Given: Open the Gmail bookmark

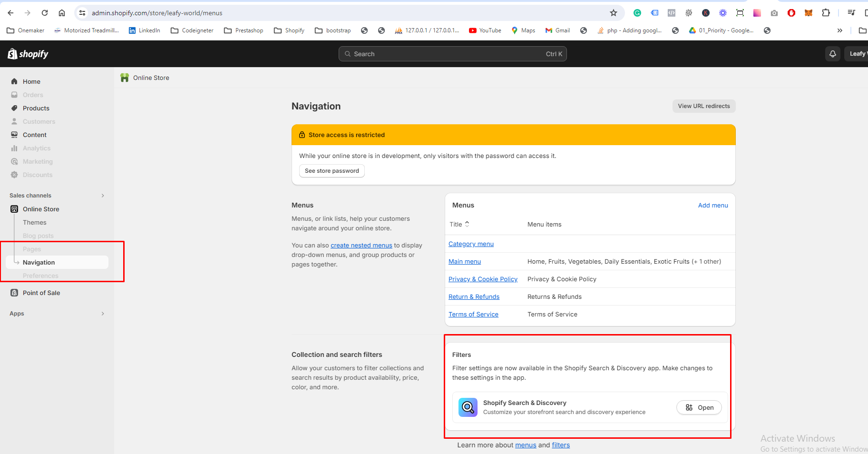Looking at the screenshot, I should 558,30.
